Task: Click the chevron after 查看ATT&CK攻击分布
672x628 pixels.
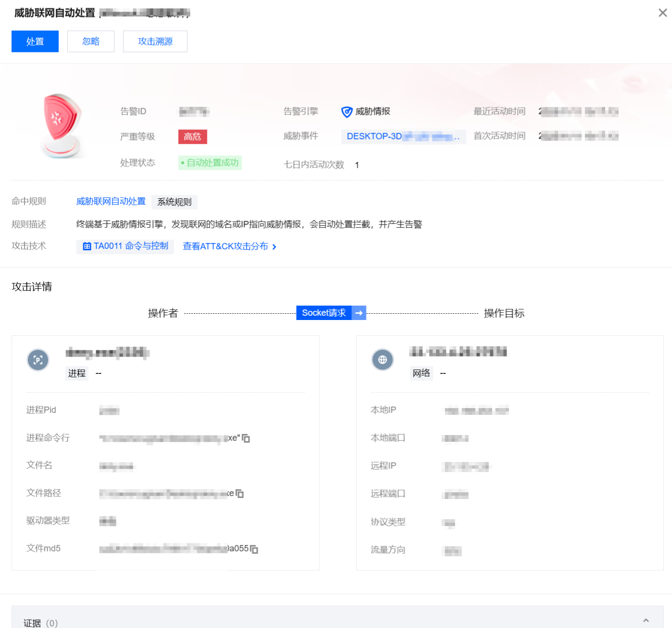Action: click(x=274, y=247)
